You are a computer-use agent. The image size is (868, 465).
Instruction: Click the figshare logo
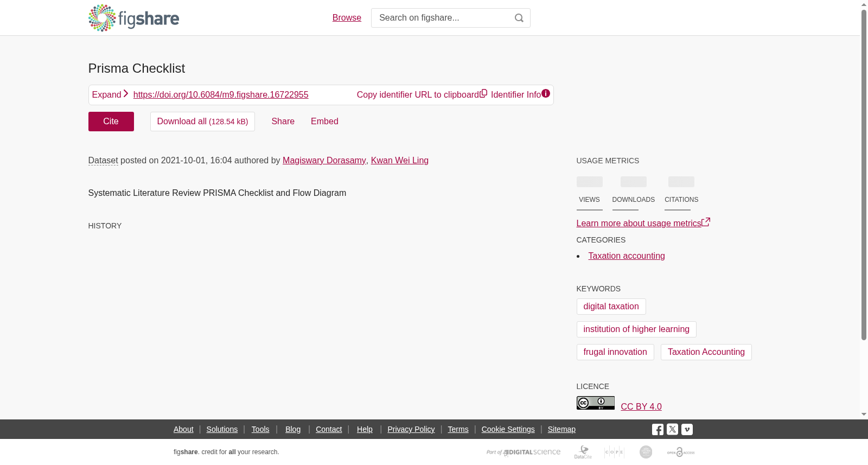[133, 18]
